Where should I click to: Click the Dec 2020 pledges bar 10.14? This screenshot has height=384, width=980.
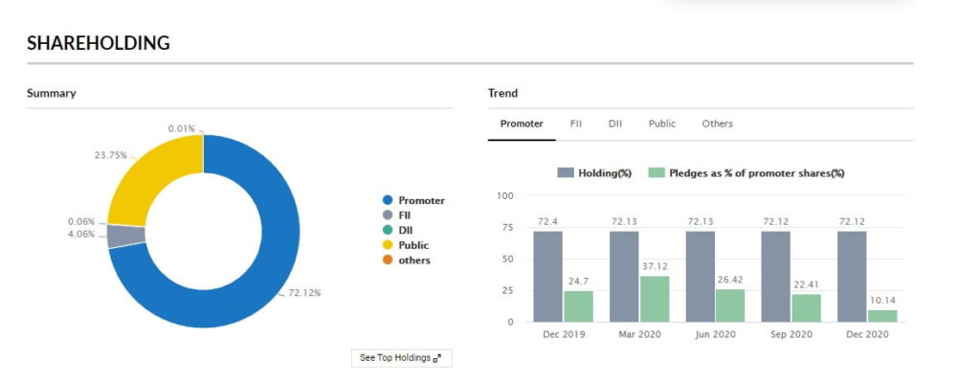pyautogui.click(x=881, y=315)
